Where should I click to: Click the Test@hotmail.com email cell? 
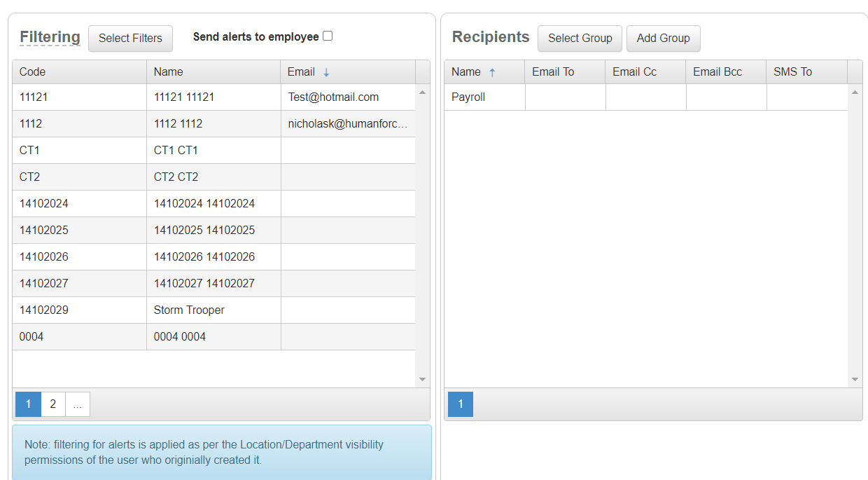pyautogui.click(x=348, y=97)
